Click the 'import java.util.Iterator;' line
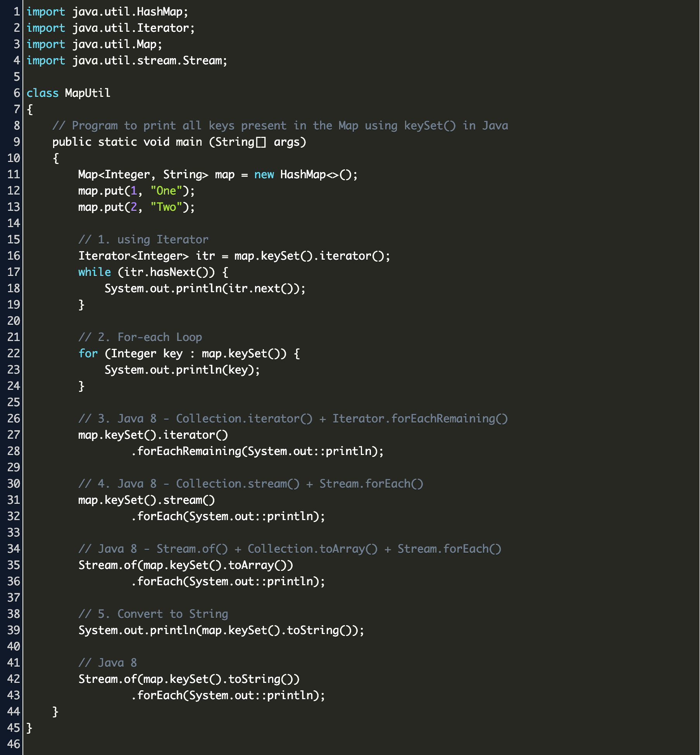 point(110,28)
